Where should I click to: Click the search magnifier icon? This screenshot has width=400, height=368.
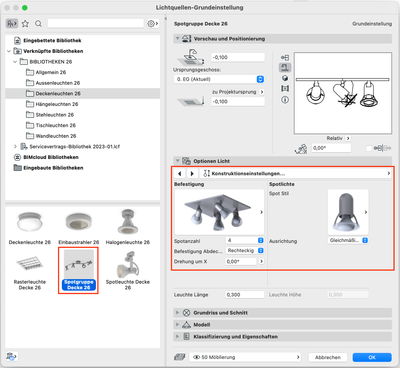(x=38, y=23)
